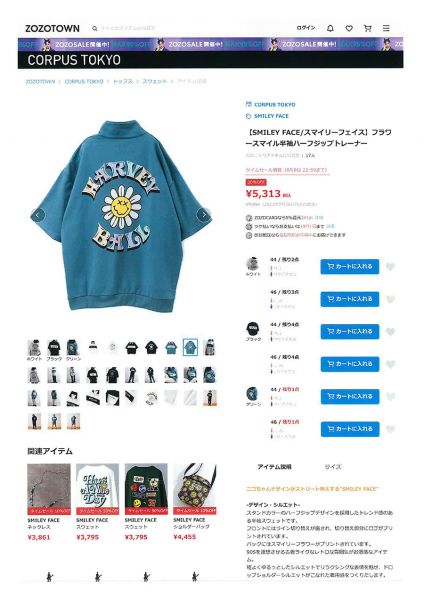Viewport: 424px width, 600px height.
Task: Open notifications bell icon in header
Action: coord(330,28)
